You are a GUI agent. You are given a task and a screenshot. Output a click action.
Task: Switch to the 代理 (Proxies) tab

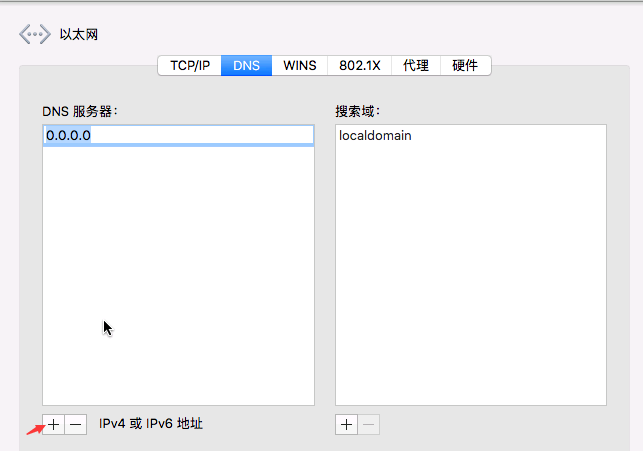click(415, 65)
